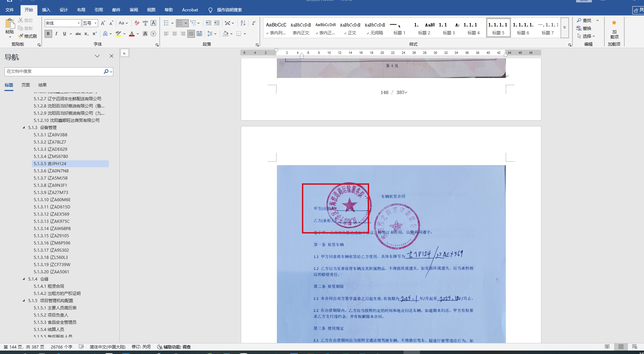This screenshot has height=354, width=644.
Task: Open the Acrobat ribbon tab
Action: (190, 10)
